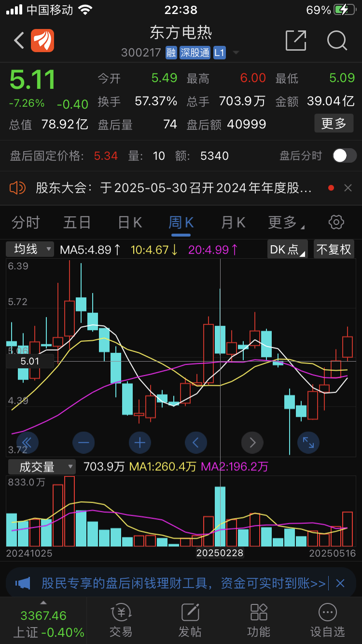Tap the 5.01 crosshair price label
362x644 pixels.
pyautogui.click(x=30, y=361)
